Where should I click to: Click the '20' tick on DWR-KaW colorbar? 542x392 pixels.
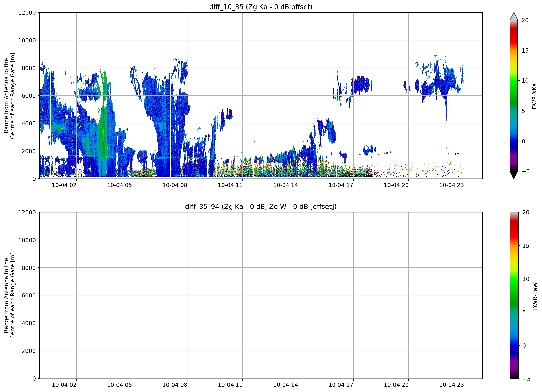click(526, 212)
